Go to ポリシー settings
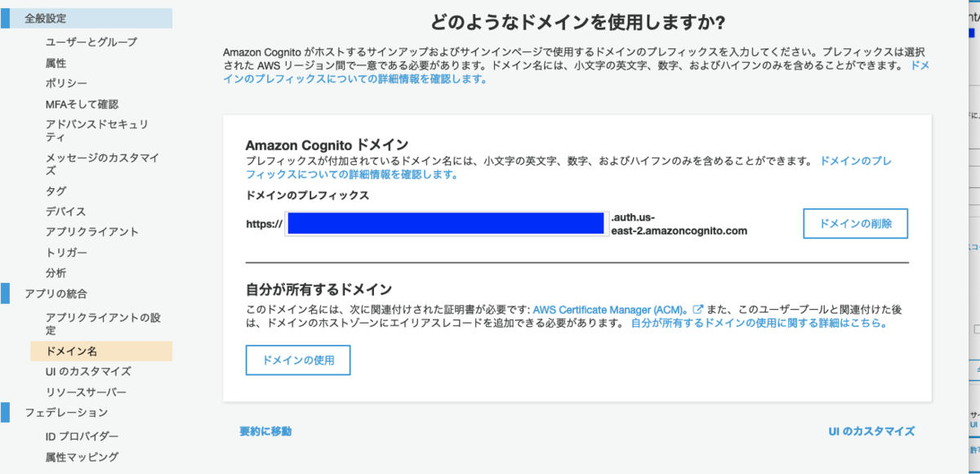The image size is (980, 474). pos(66,83)
